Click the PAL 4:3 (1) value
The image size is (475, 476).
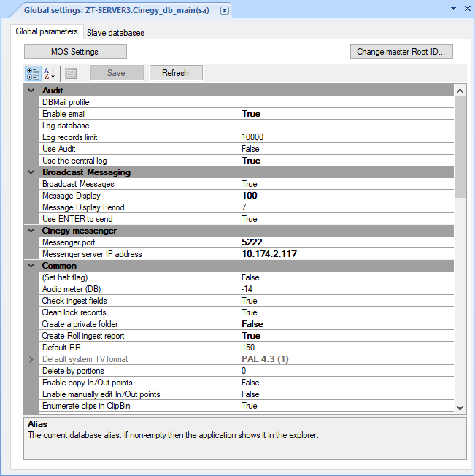[265, 359]
